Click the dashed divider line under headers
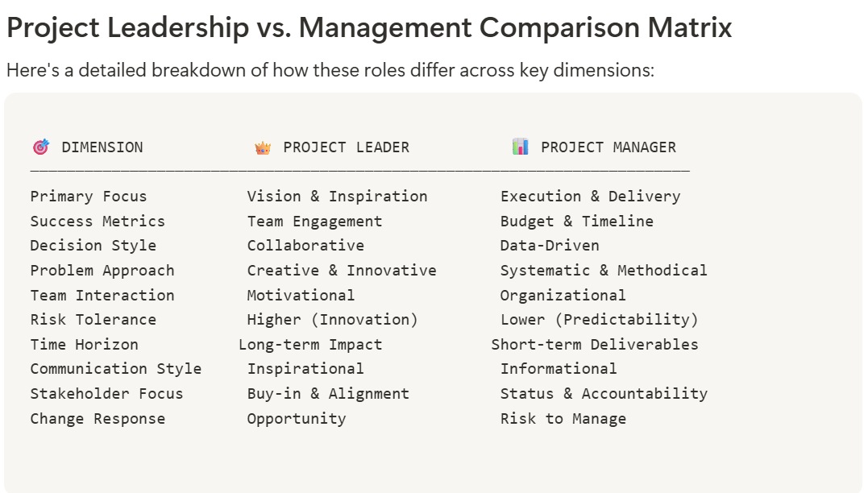This screenshot has height=493, width=868. click(x=359, y=170)
